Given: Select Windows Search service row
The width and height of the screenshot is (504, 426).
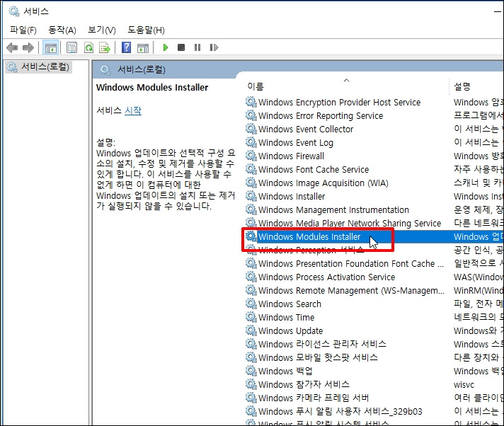Looking at the screenshot, I should (x=290, y=304).
